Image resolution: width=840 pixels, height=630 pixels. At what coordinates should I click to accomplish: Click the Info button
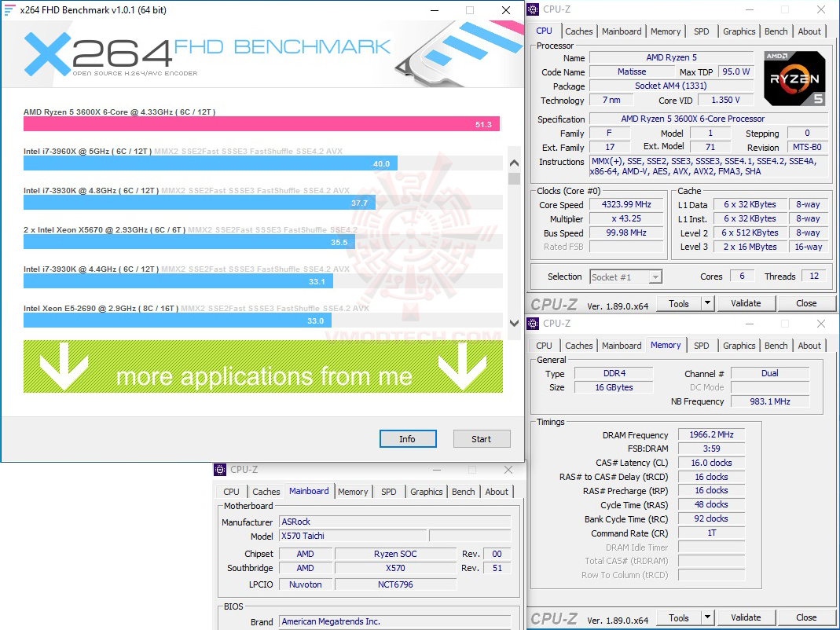point(408,438)
